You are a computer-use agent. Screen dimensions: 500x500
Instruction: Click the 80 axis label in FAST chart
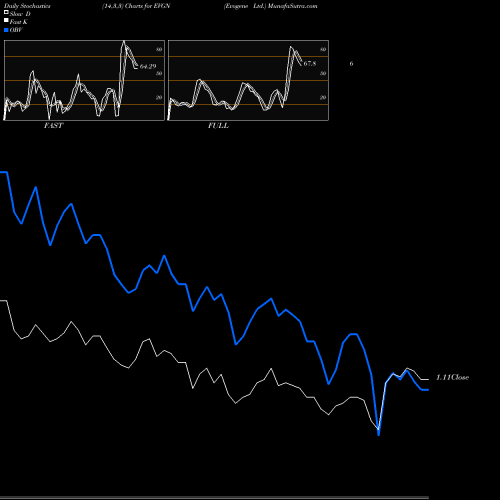159,49
